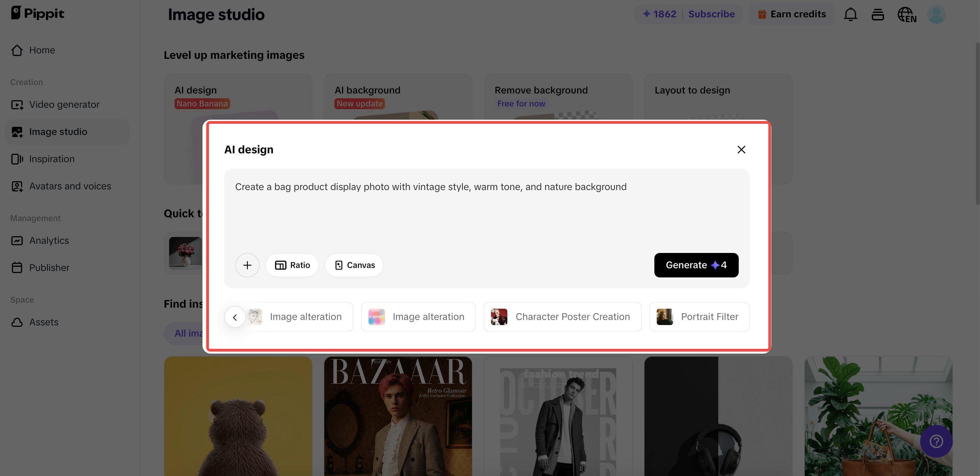Viewport: 980px width, 476px height.
Task: Select Character Poster Creation suggestion
Action: coord(562,317)
